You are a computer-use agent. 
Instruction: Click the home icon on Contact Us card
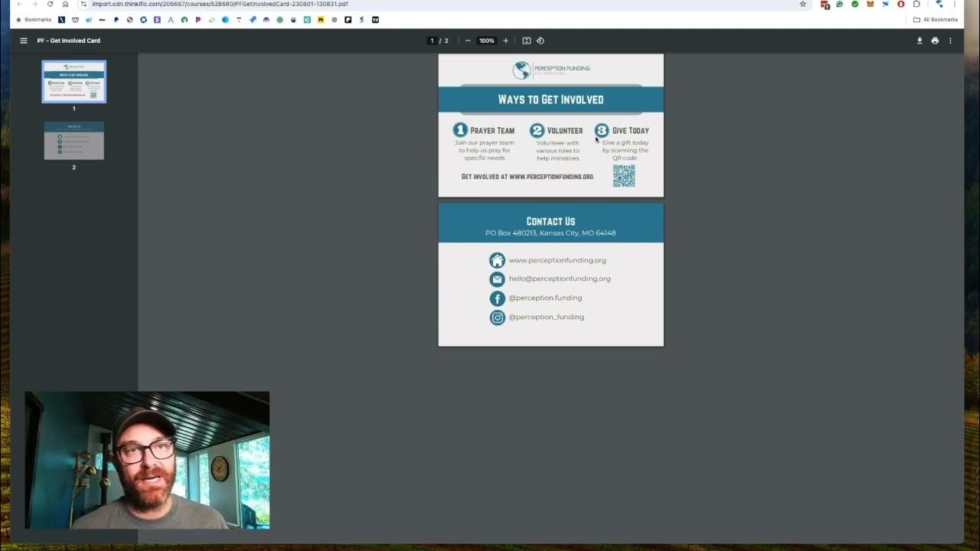tap(498, 260)
